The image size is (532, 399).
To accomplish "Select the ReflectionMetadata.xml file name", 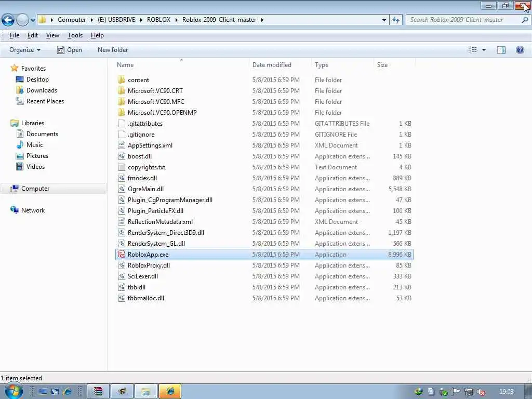I will tap(160, 221).
